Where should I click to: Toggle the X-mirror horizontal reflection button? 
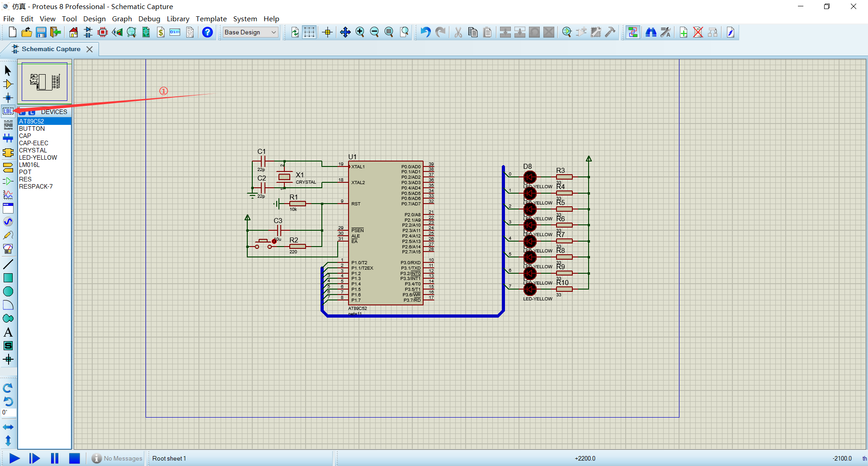pos(8,427)
